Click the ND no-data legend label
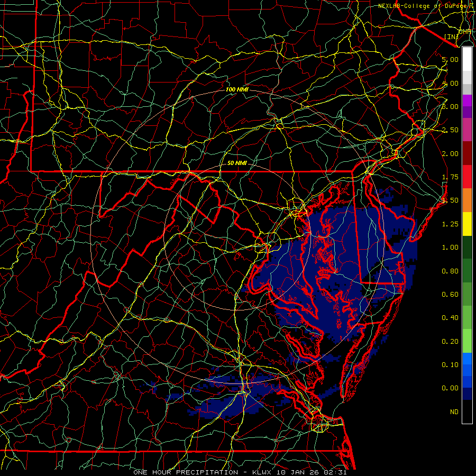 tap(454, 412)
